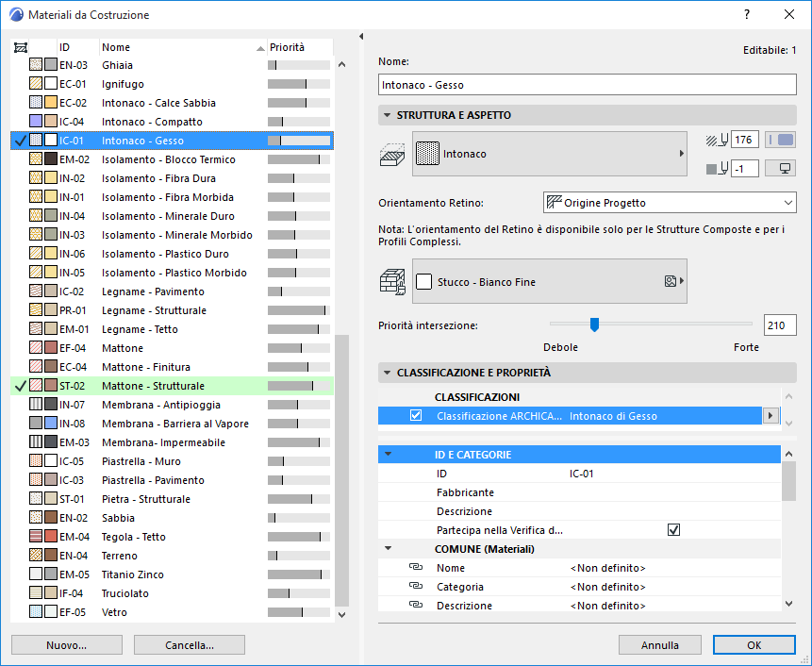Confirm with the OK button

pos(754,644)
